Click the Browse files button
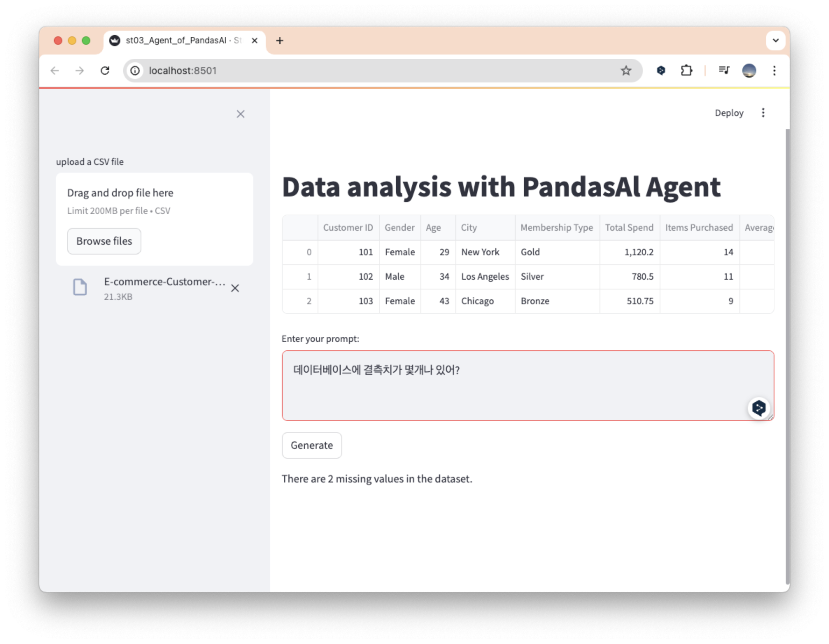The width and height of the screenshot is (829, 644). (x=104, y=241)
